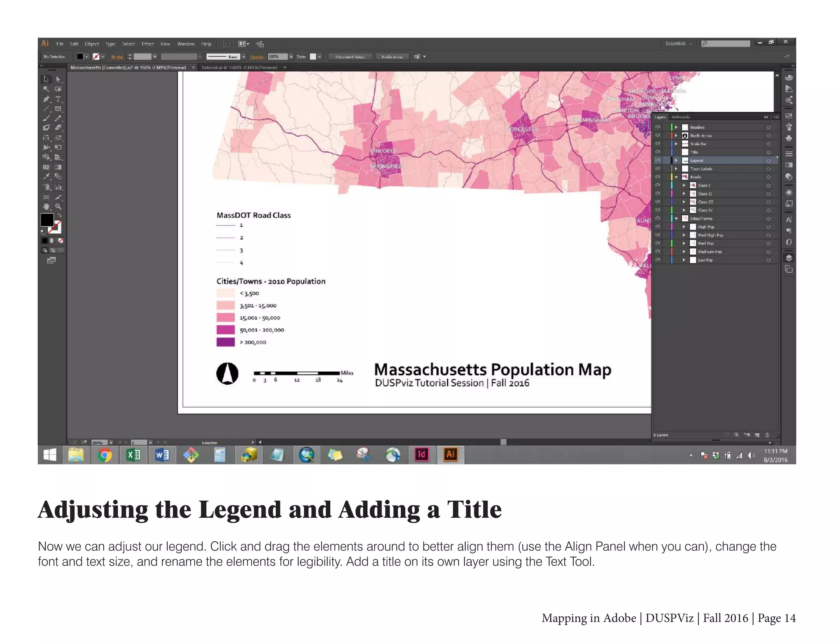The width and height of the screenshot is (834, 644).
Task: Expand the Legend layer contents
Action: point(676,160)
